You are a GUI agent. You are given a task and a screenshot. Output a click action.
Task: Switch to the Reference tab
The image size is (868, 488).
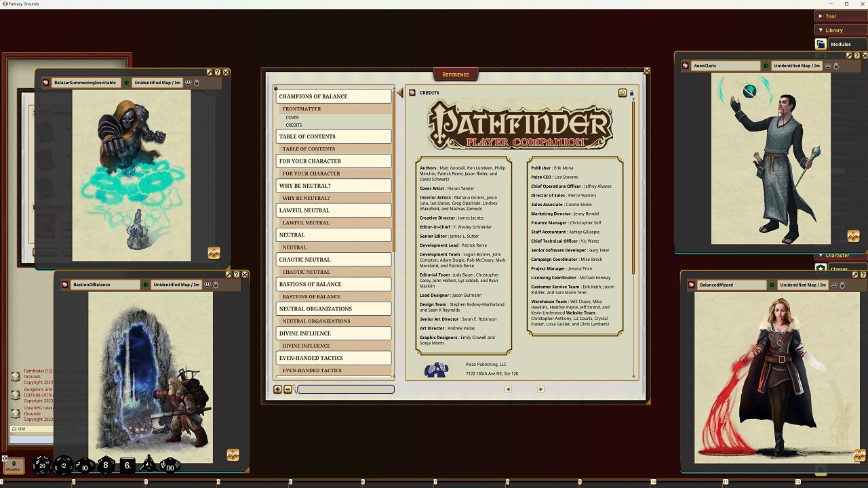point(455,75)
